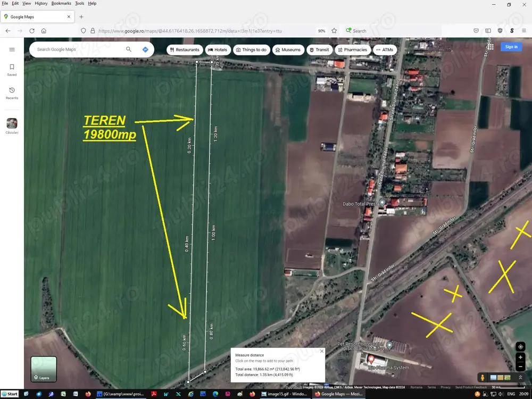Filter map by Restaurants
The height and width of the screenshot is (399, 532).
click(185, 49)
